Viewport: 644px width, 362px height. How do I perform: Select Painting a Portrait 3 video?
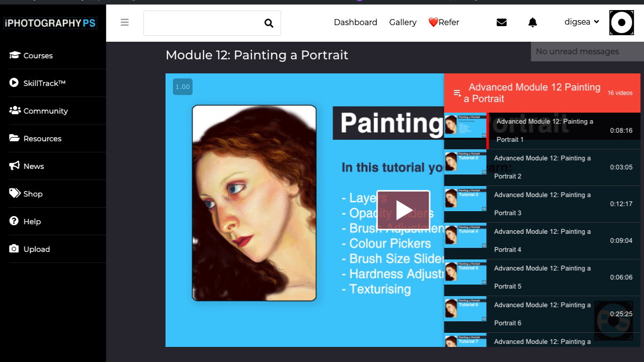point(542,204)
